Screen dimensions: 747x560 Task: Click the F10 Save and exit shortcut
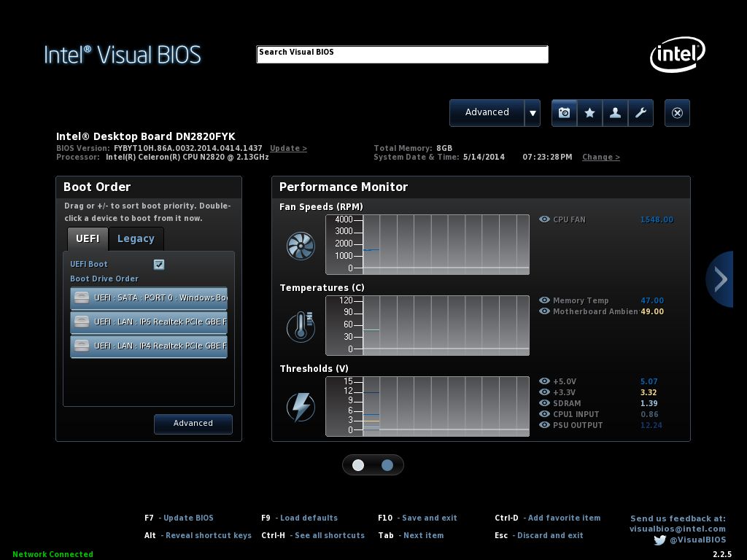click(417, 518)
